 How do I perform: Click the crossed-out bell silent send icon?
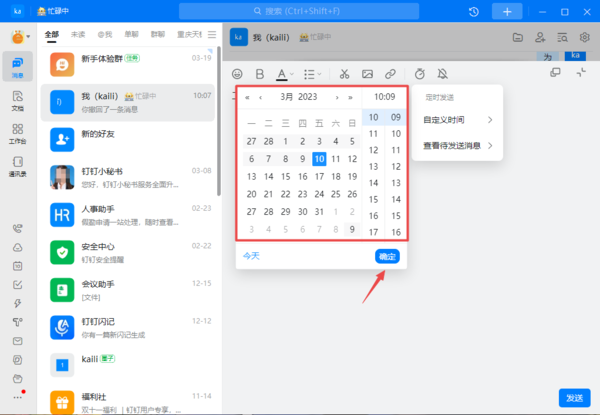(443, 74)
